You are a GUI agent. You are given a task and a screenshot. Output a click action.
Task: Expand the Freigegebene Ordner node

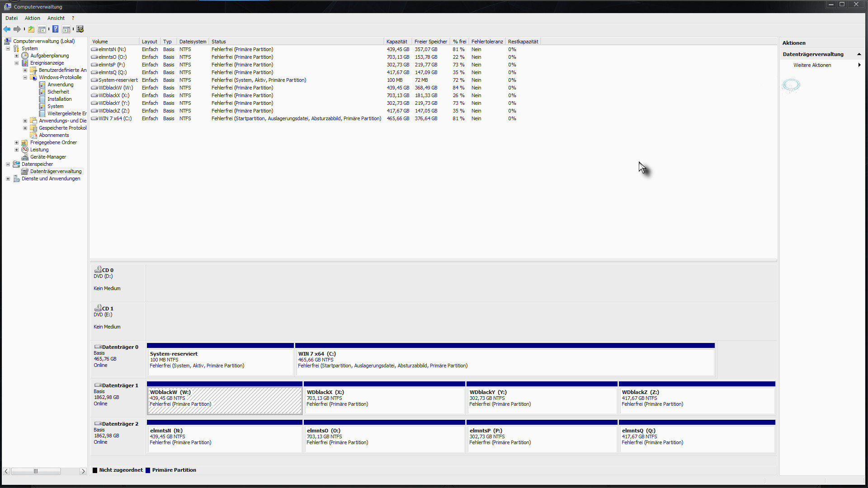coord(17,142)
